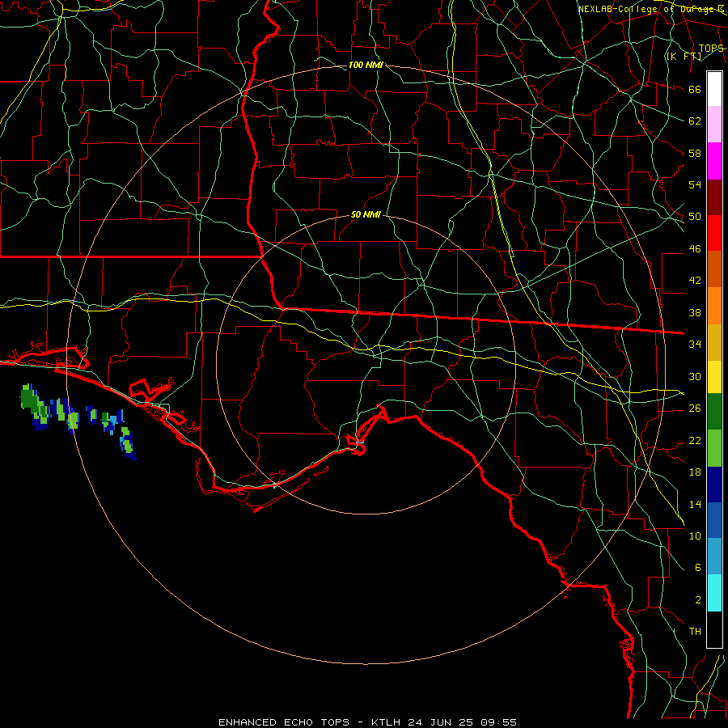This screenshot has height=728, width=728.
Task: Click the '100 NMI' range ring label
Action: [366, 65]
